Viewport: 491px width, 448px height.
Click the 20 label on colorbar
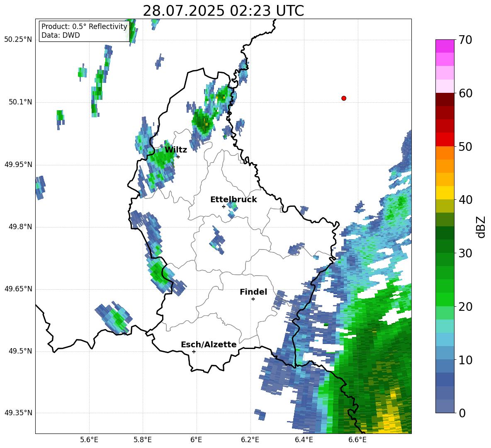click(465, 307)
